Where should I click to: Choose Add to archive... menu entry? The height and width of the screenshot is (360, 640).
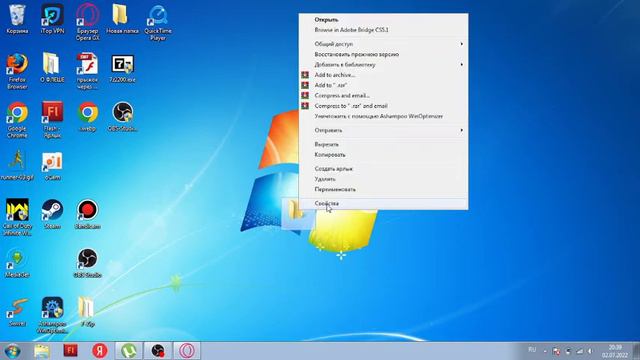tap(383, 75)
